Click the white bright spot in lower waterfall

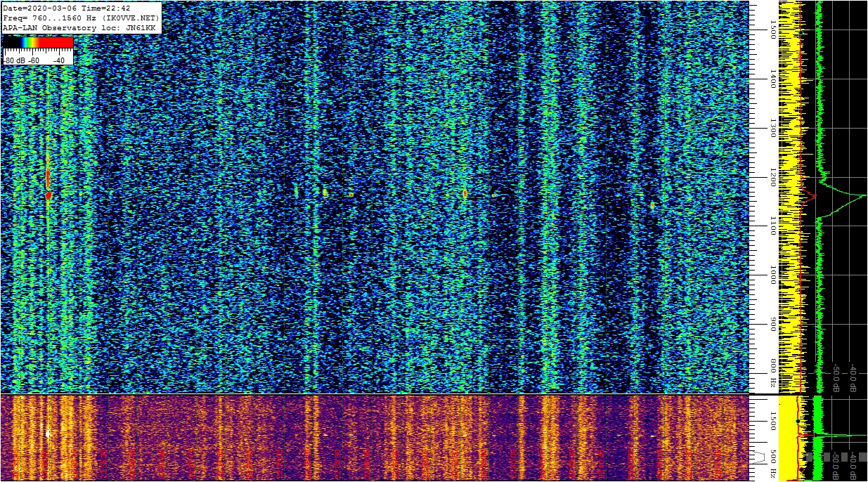pos(48,434)
